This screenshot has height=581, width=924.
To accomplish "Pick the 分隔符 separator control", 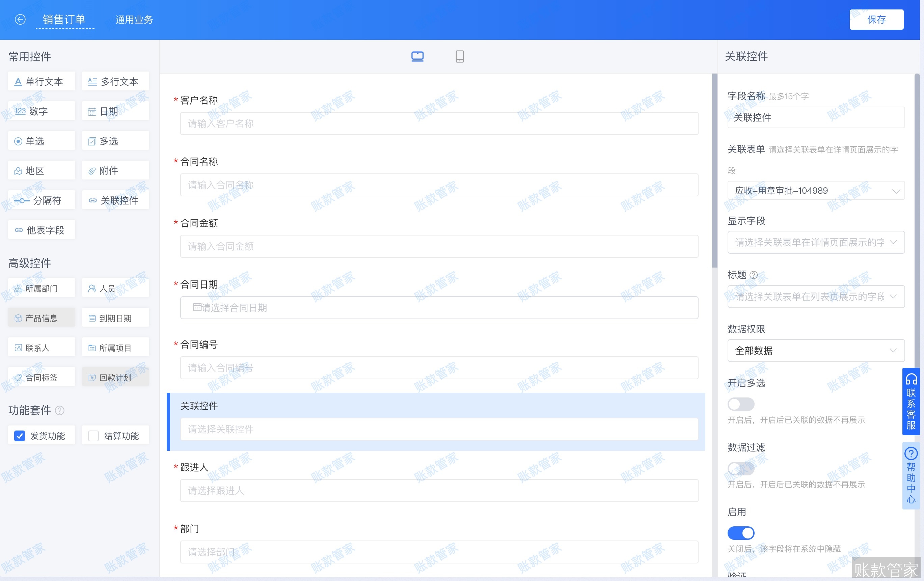I will pyautogui.click(x=41, y=200).
